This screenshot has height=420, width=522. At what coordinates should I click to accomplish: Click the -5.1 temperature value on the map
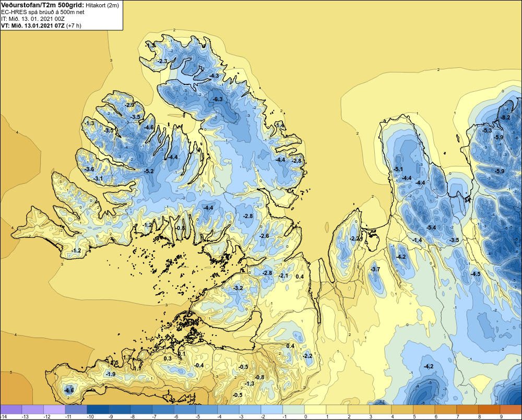pos(398,169)
